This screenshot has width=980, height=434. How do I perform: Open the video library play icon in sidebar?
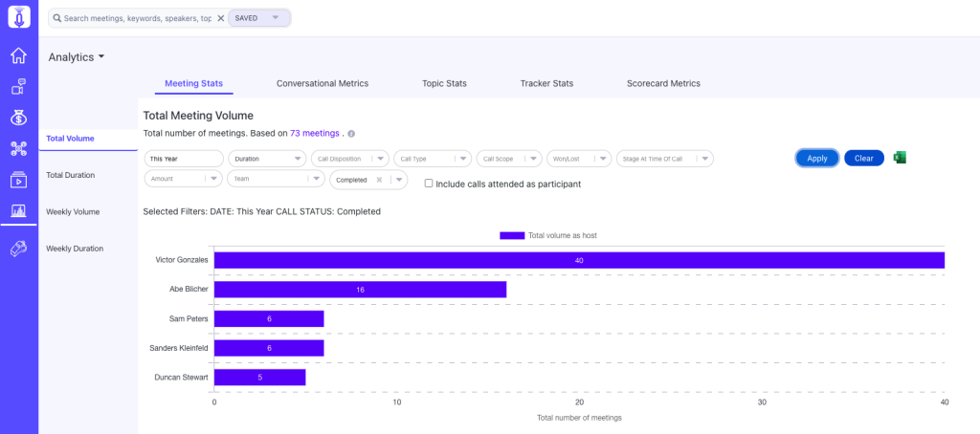point(19,180)
